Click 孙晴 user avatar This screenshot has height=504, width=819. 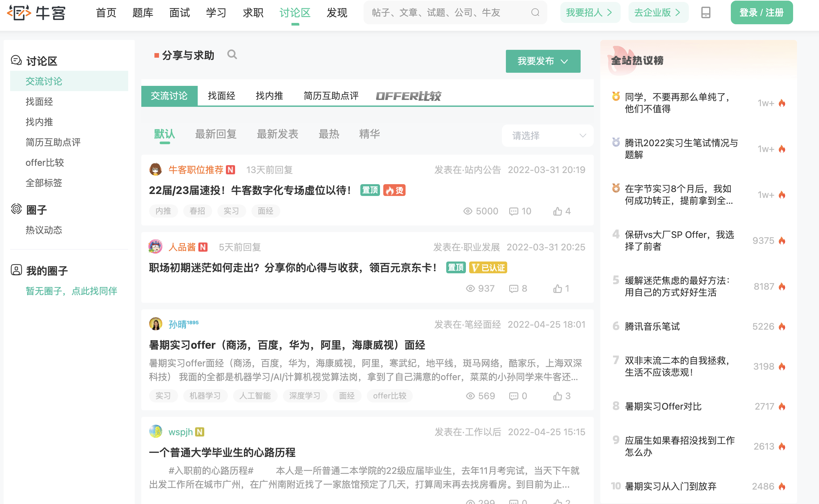point(155,324)
